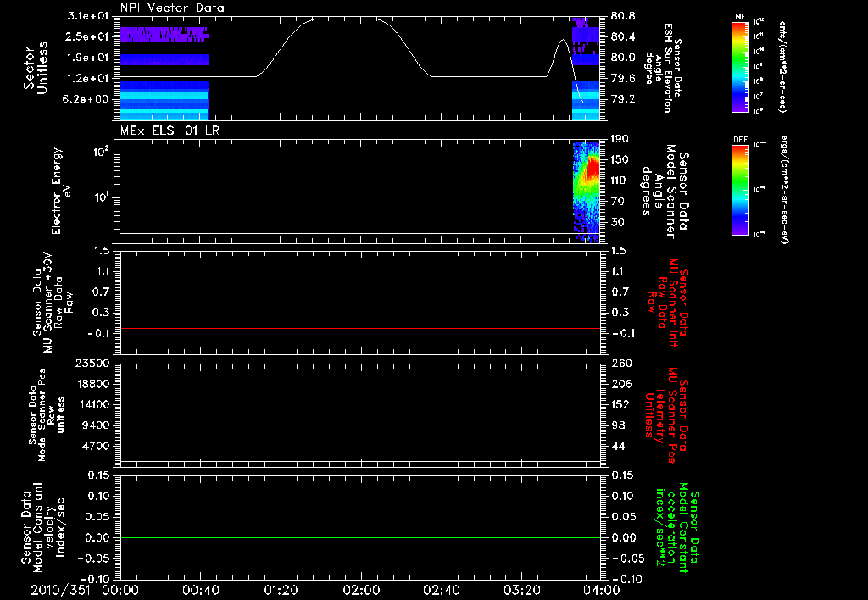Click the "3.1e+01" sector tick value
Image resolution: width=868 pixels, height=600 pixels.
(87, 16)
